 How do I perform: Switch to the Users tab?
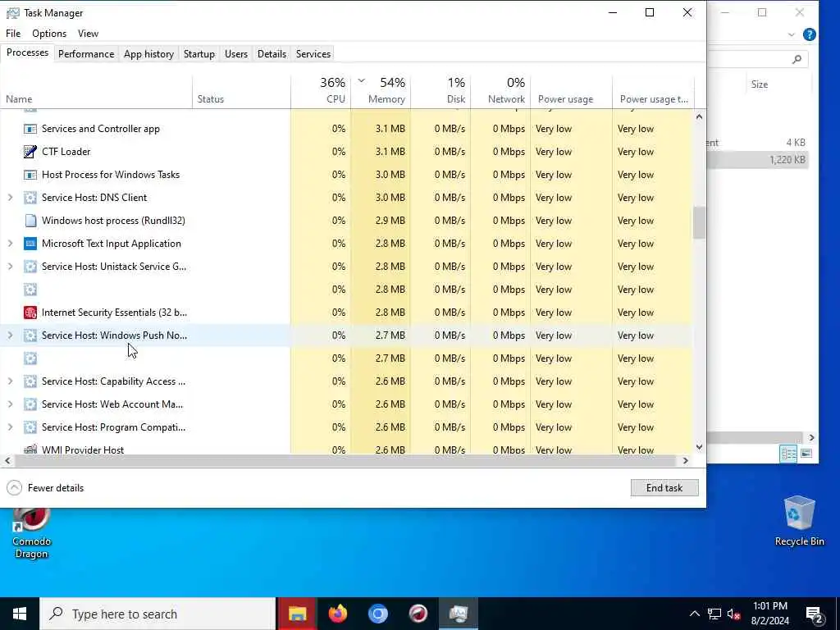coord(236,54)
